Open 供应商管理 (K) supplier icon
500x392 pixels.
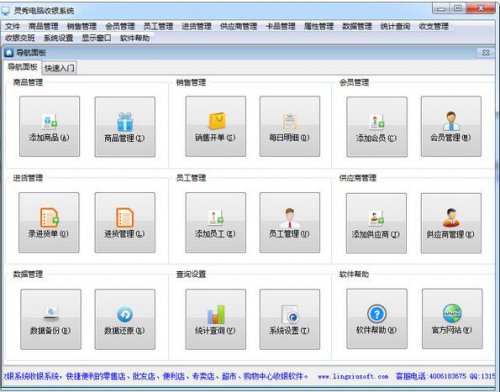pos(451,223)
